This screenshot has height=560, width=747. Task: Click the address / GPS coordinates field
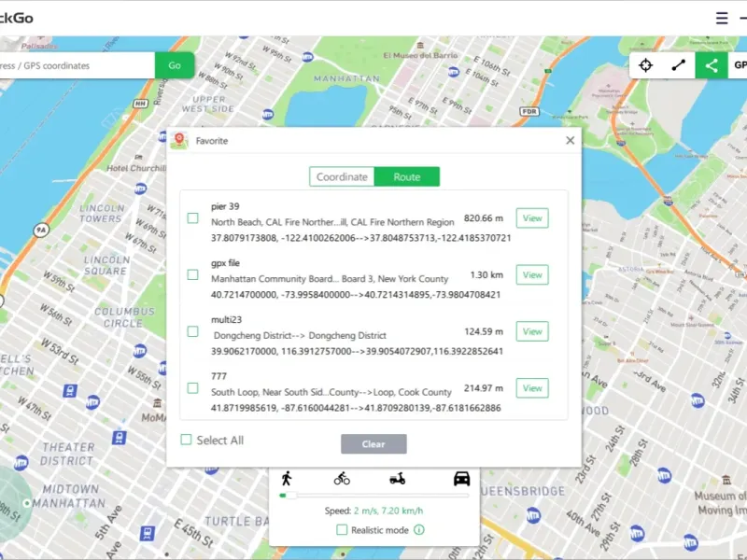tap(77, 65)
